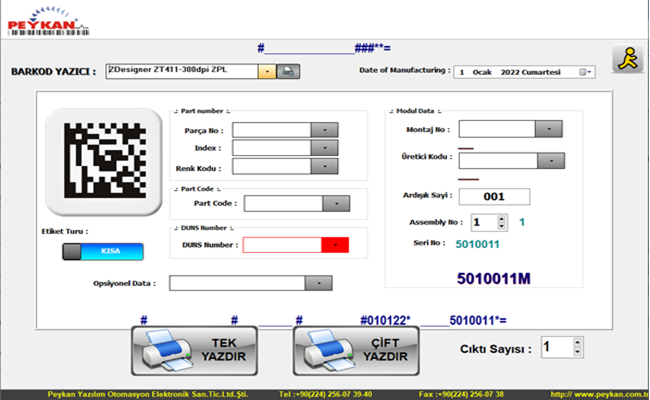
Task: Click the large 5010011M serial text
Action: point(493,279)
